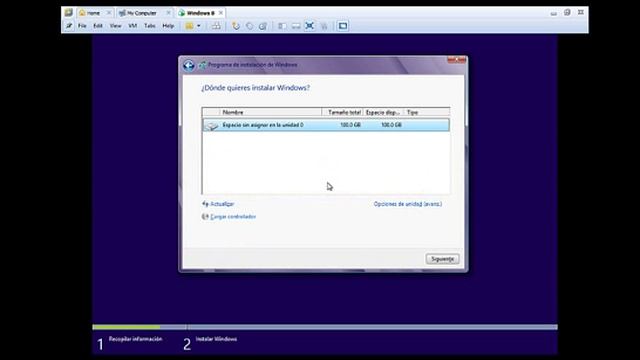Click the send Ctrl+Alt+Del toolbar icon
This screenshot has height=360, width=640.
(x=216, y=26)
